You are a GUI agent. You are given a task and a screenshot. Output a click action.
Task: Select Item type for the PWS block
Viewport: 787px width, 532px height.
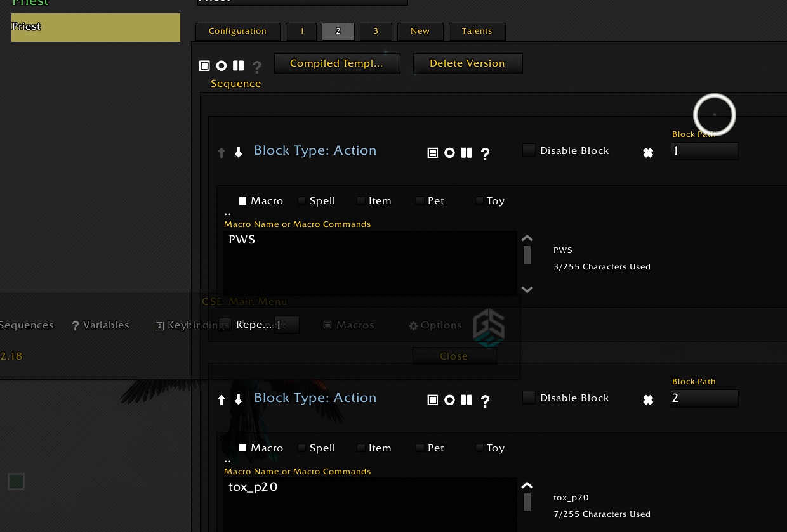tap(361, 201)
